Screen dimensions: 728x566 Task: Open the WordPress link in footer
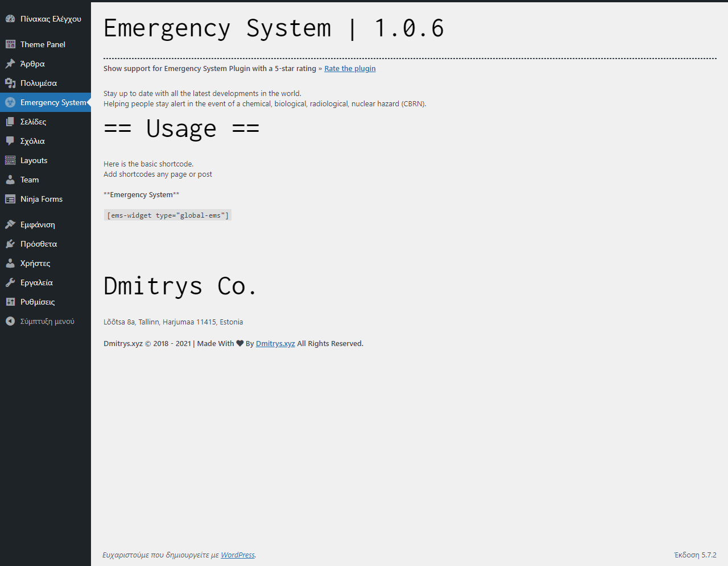(x=238, y=555)
